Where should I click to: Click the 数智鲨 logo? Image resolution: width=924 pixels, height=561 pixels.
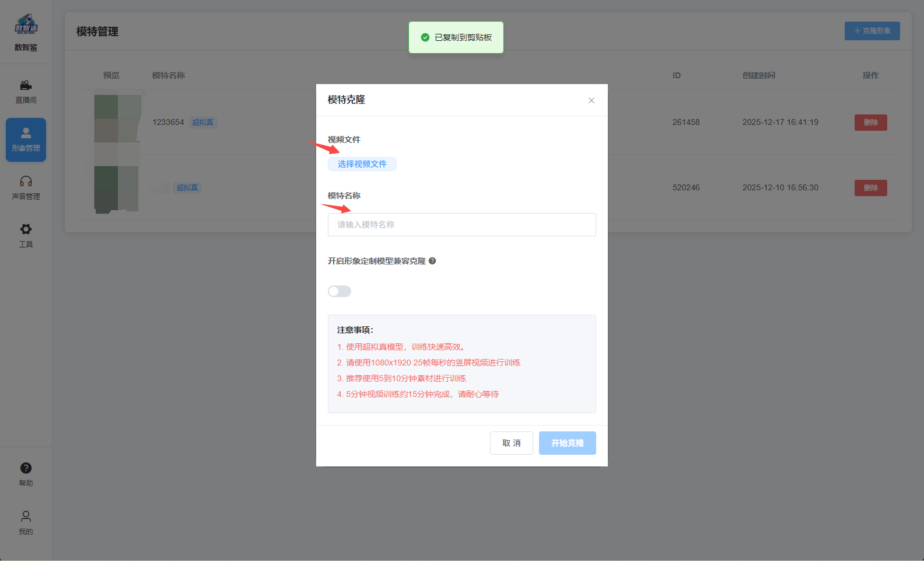(x=26, y=25)
